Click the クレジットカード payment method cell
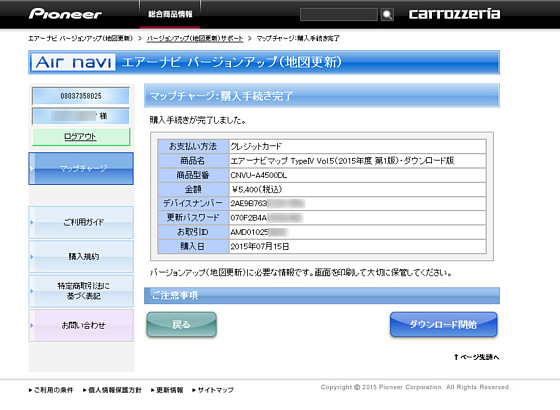 (357, 146)
